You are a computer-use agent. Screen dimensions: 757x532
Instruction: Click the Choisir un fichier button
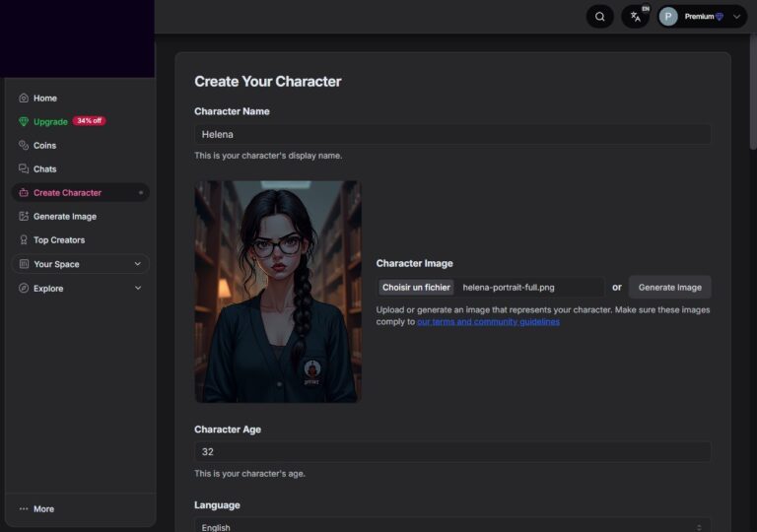coord(416,288)
